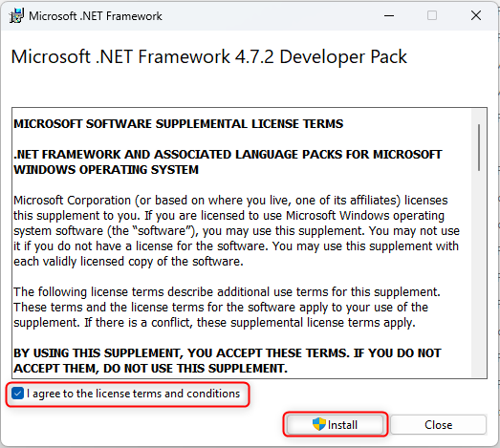Close the window with the X icon

pyautogui.click(x=476, y=15)
